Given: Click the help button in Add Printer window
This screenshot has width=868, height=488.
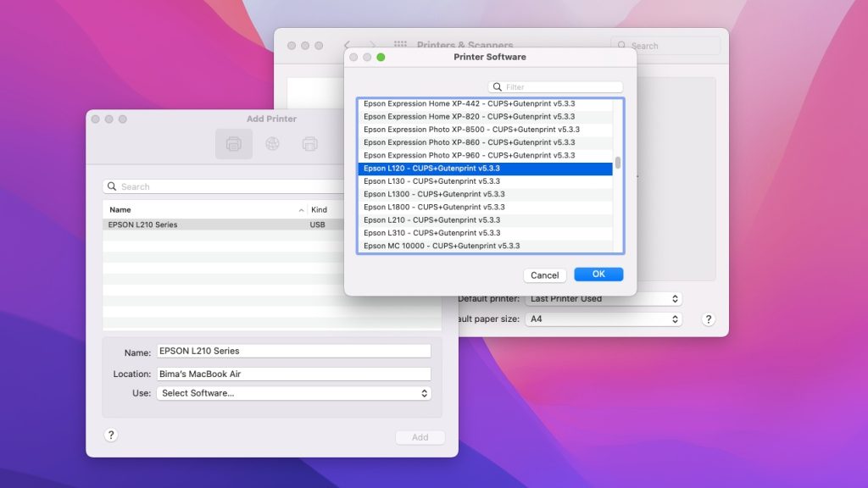Looking at the screenshot, I should coord(111,435).
